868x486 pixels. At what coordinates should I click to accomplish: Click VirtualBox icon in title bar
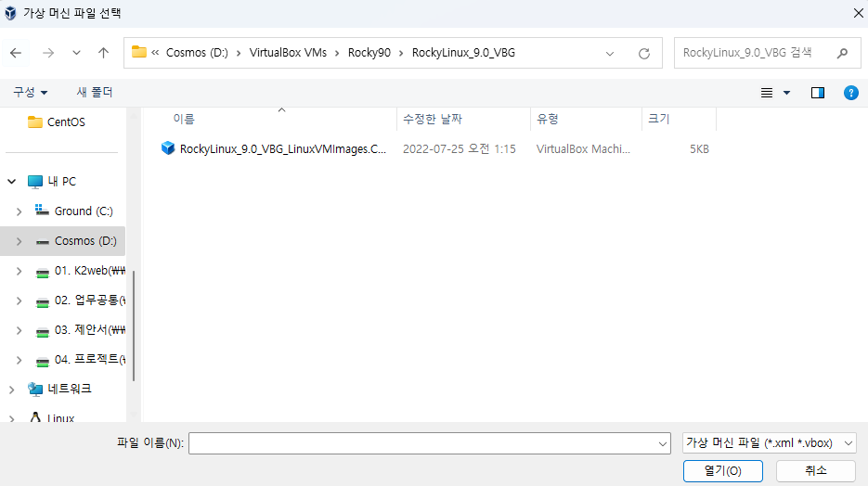[10, 13]
